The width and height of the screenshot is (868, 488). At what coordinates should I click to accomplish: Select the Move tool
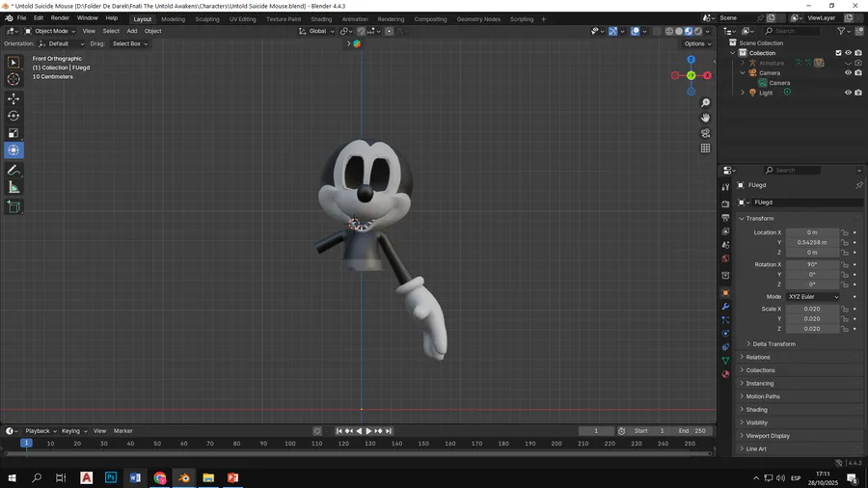point(14,99)
